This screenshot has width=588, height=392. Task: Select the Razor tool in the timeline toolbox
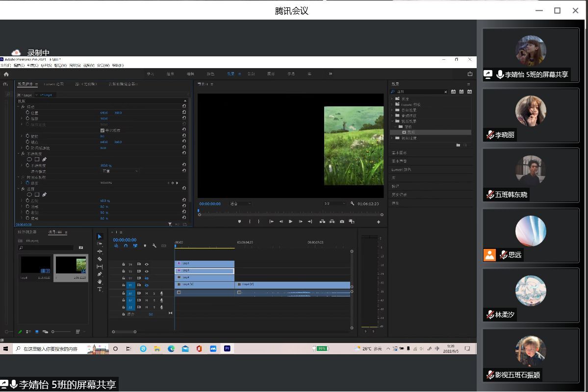(x=100, y=259)
